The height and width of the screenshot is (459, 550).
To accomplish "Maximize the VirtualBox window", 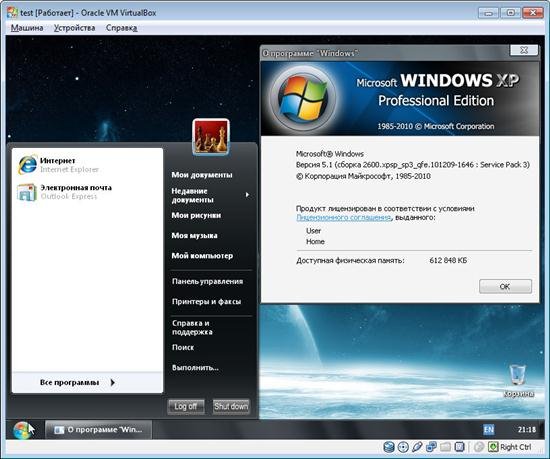I will 510,13.
